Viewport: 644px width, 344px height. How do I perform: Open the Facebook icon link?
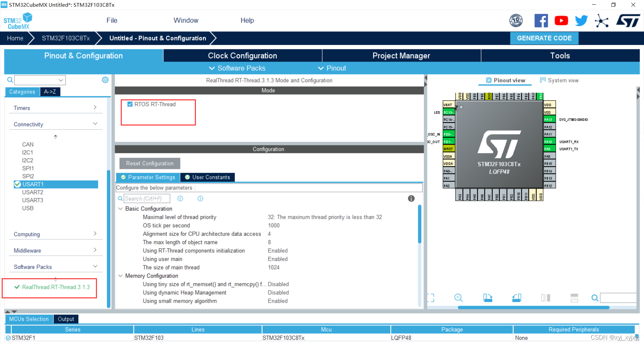tap(541, 20)
